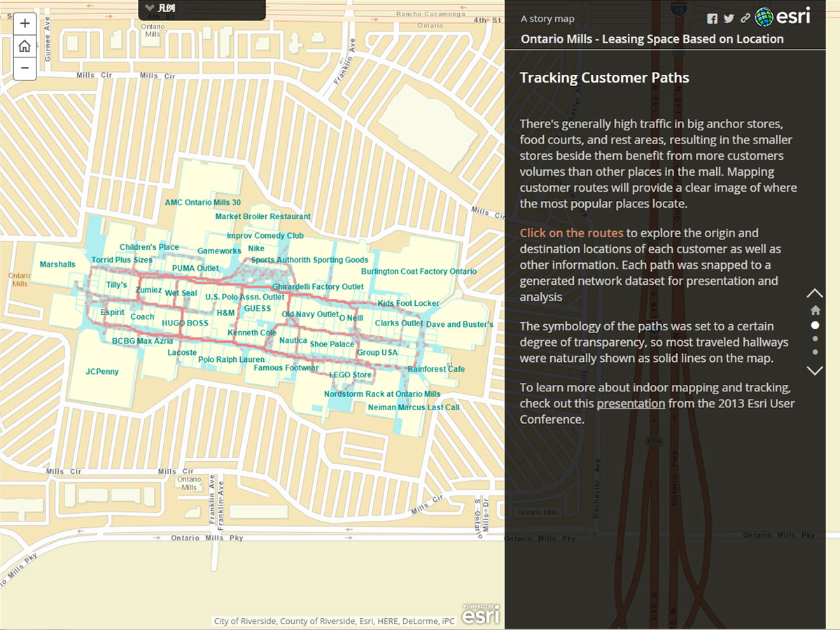Go to previous section with up chevron
Viewport: 840px width, 630px height.
tap(815, 293)
